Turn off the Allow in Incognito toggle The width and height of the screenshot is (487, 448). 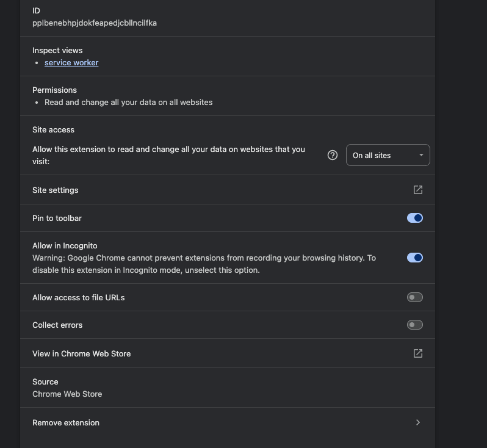(415, 258)
